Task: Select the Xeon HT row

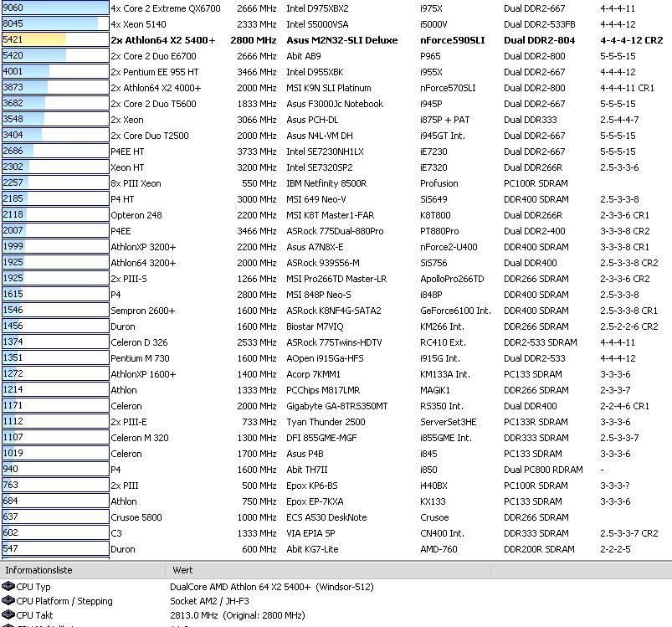Action: pyautogui.click(x=336, y=167)
